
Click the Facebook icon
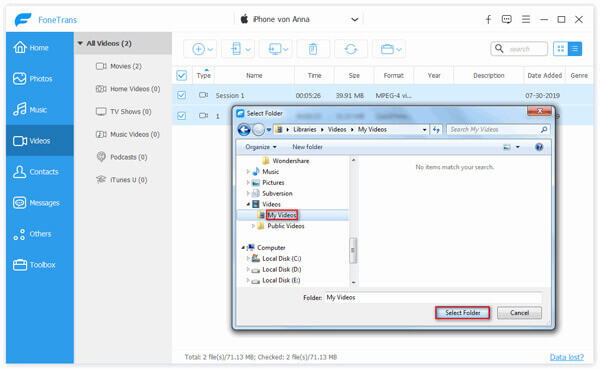tap(488, 20)
